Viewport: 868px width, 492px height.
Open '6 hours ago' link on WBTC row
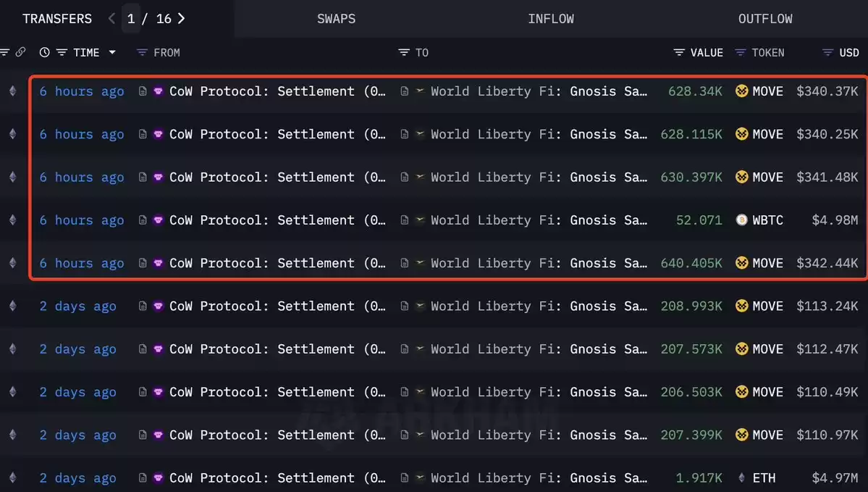(x=81, y=220)
